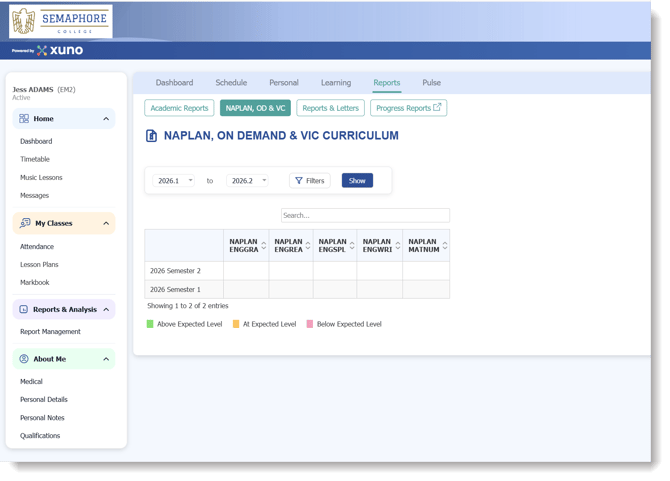
Task: Click the Reports & Analysis section icon
Action: tap(24, 309)
